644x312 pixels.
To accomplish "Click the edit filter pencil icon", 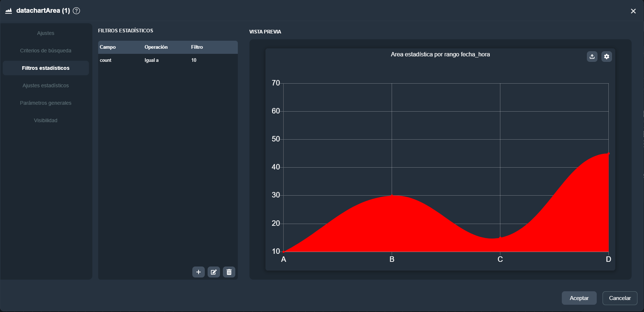I will click(214, 272).
